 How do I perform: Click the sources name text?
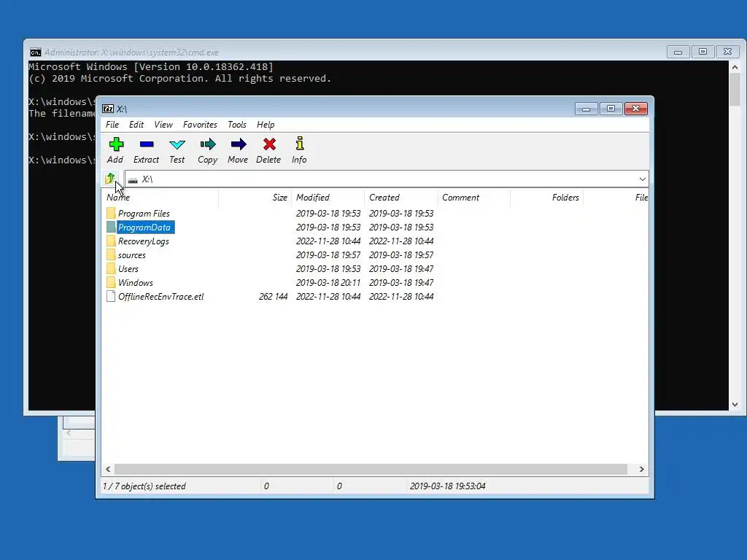point(132,254)
